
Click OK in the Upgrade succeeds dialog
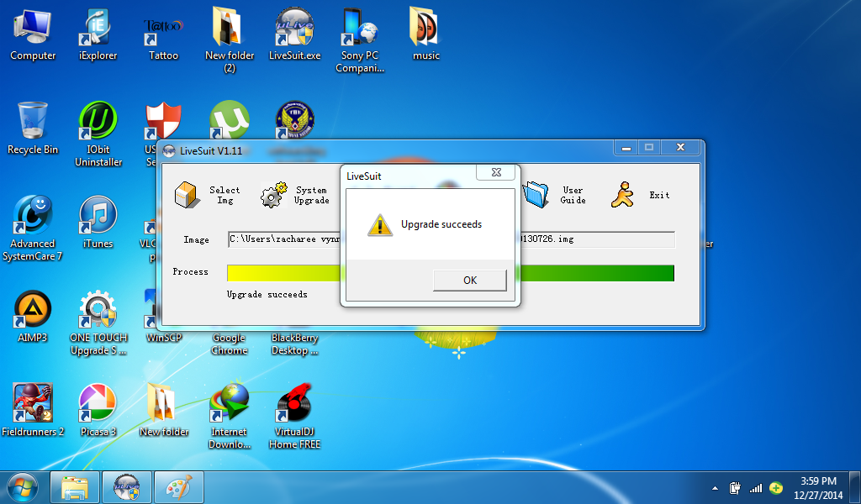[469, 280]
